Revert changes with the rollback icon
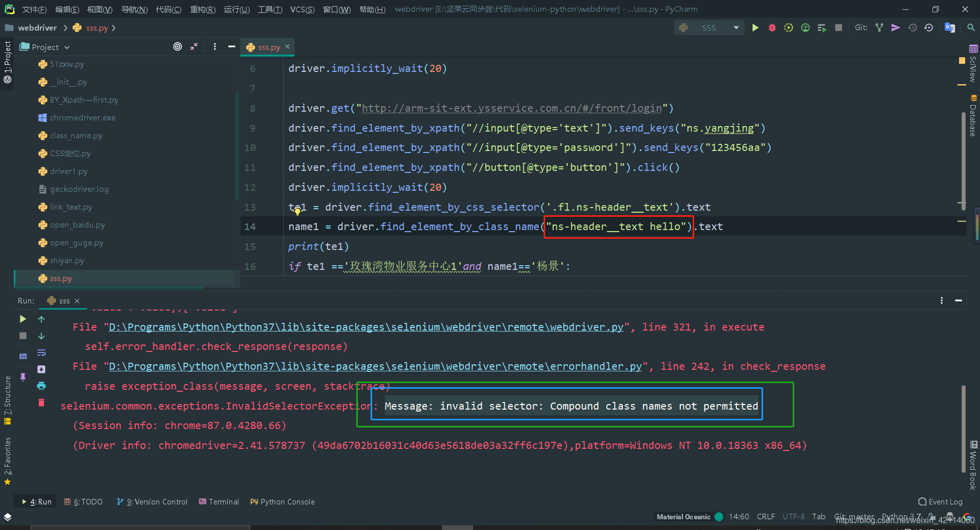Viewport: 980px width, 530px height. (x=928, y=28)
